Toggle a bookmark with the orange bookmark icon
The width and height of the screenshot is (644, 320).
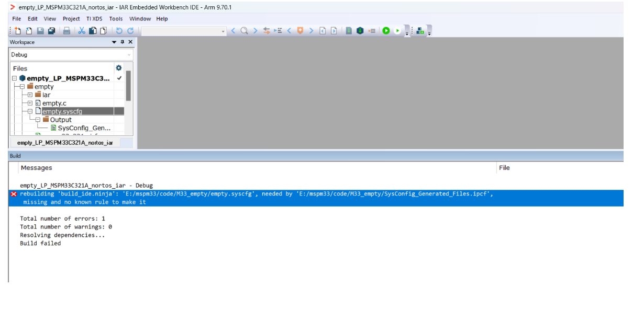(300, 31)
